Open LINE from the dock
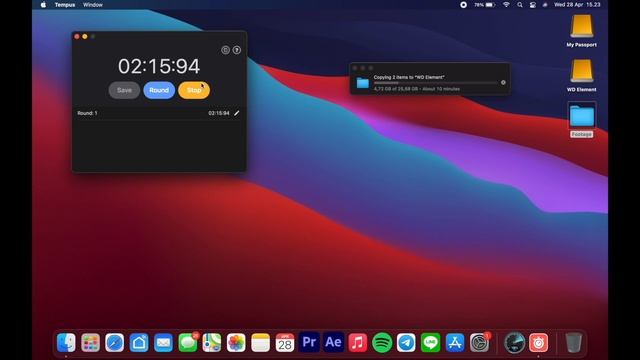 431,342
